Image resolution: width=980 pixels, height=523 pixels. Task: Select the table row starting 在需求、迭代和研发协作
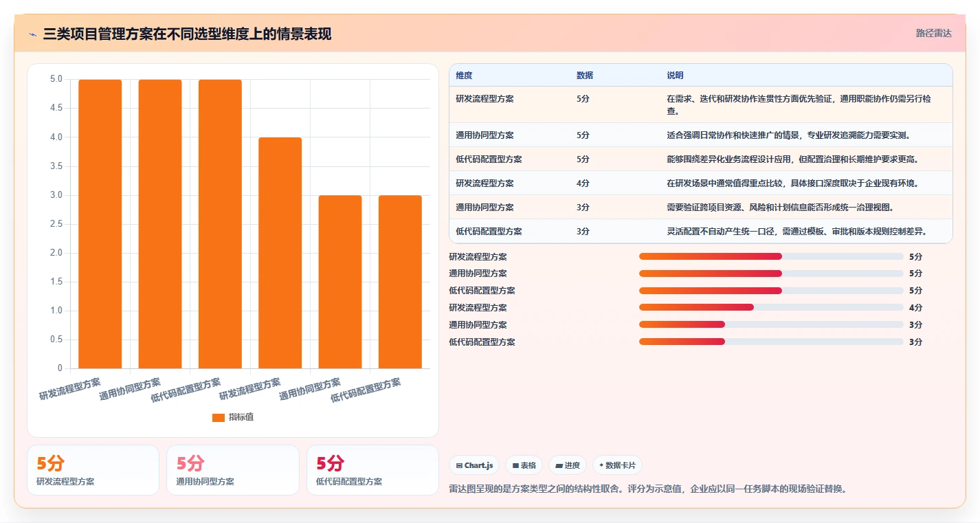click(x=701, y=104)
